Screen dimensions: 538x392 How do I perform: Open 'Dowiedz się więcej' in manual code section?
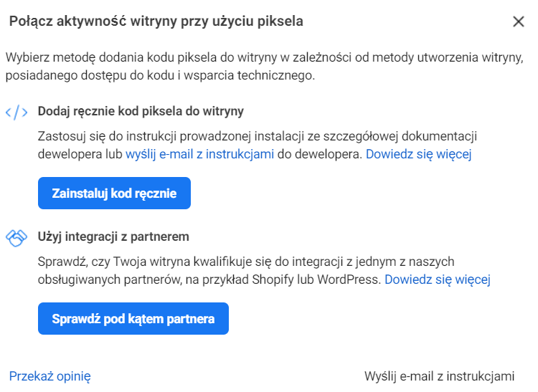click(x=418, y=154)
